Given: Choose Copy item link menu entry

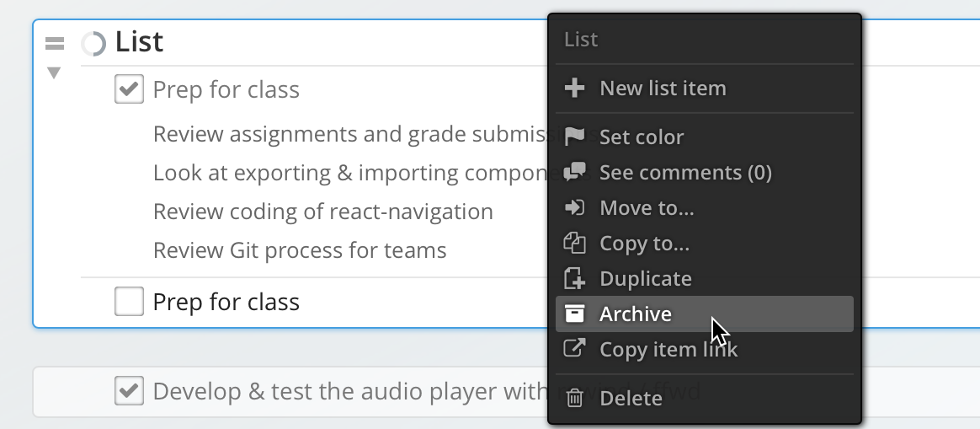Looking at the screenshot, I should [668, 349].
